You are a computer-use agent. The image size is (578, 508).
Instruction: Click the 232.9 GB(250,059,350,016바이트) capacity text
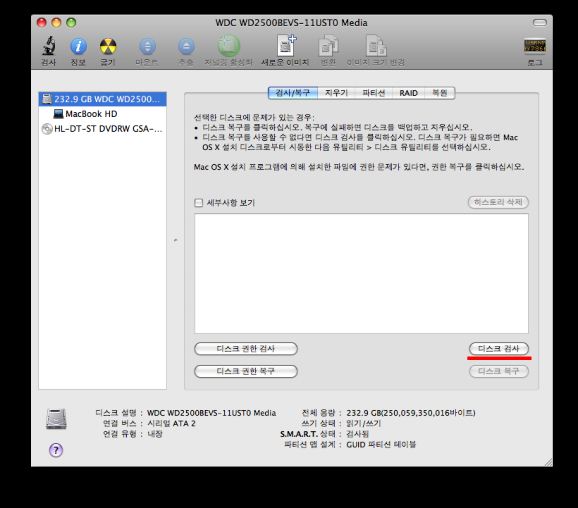(411, 413)
